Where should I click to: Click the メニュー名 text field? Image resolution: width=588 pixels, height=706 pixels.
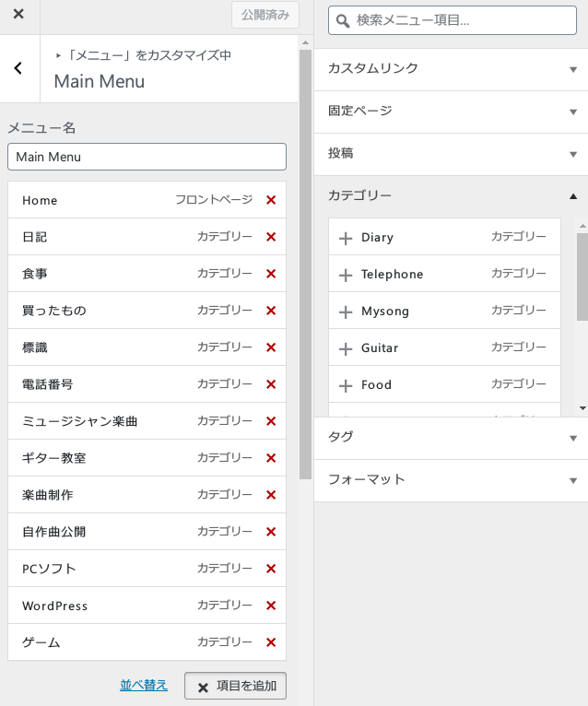[x=147, y=157]
